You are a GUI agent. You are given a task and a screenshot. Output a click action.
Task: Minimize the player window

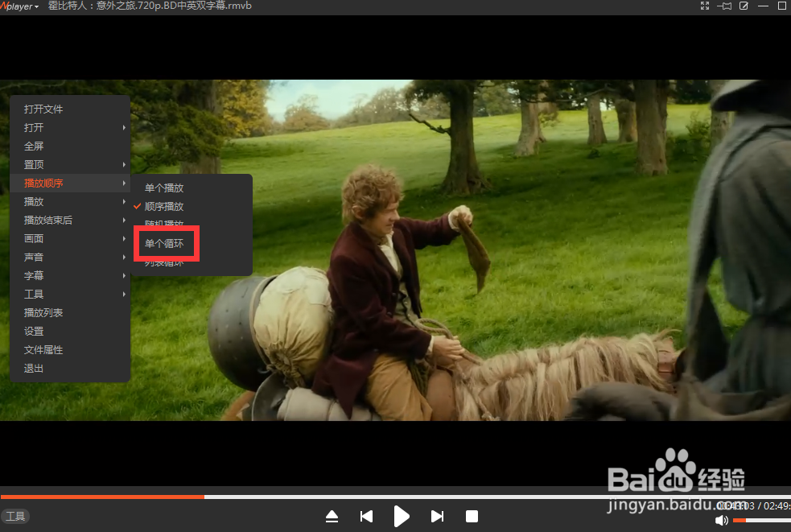(x=764, y=6)
